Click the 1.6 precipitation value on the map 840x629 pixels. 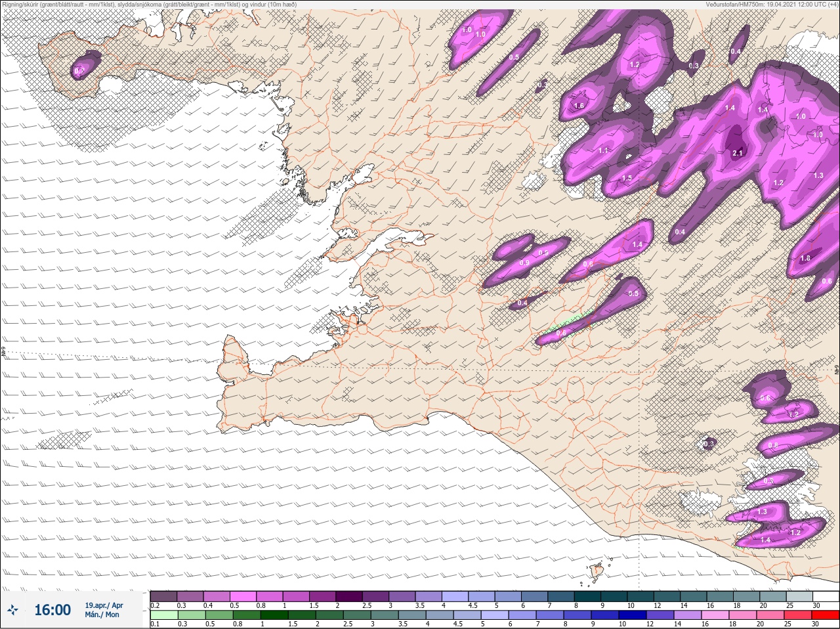579,106
